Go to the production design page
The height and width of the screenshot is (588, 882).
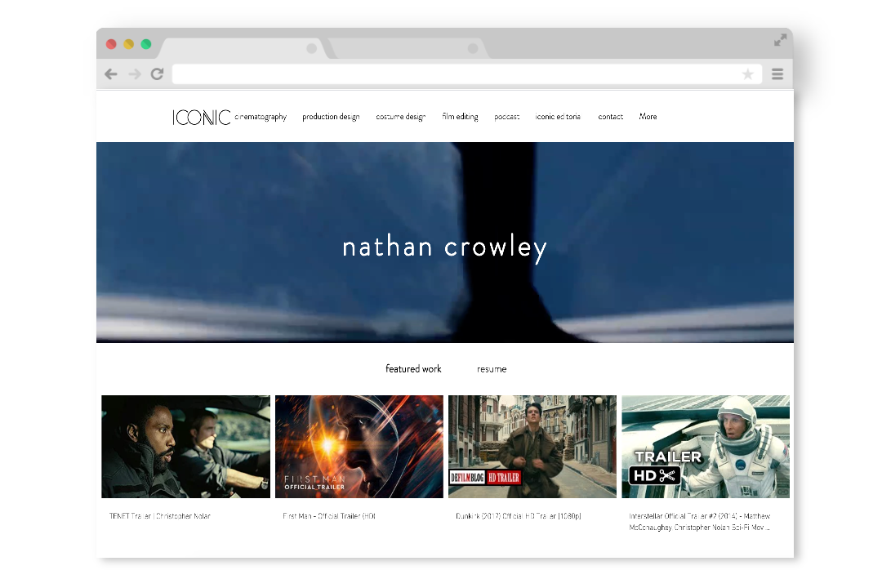coord(331,117)
